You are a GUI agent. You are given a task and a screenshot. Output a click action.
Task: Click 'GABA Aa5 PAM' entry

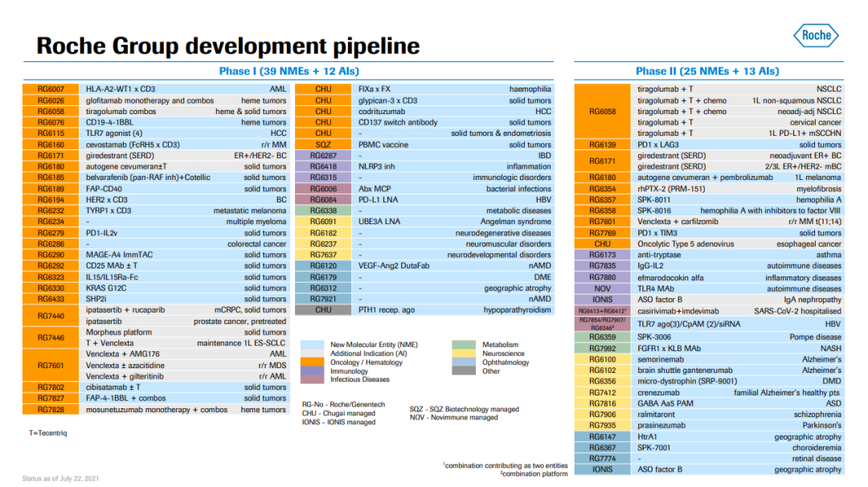[665, 403]
